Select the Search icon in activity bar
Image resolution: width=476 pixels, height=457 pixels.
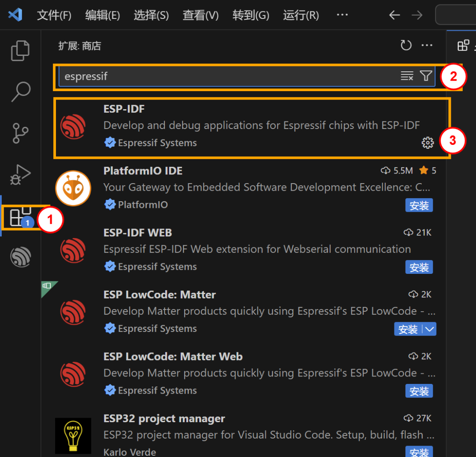[20, 92]
